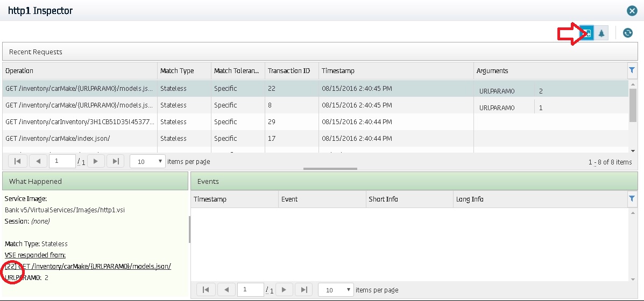The height and width of the screenshot is (301, 644).
Task: Open the Events table filter
Action: tap(632, 199)
